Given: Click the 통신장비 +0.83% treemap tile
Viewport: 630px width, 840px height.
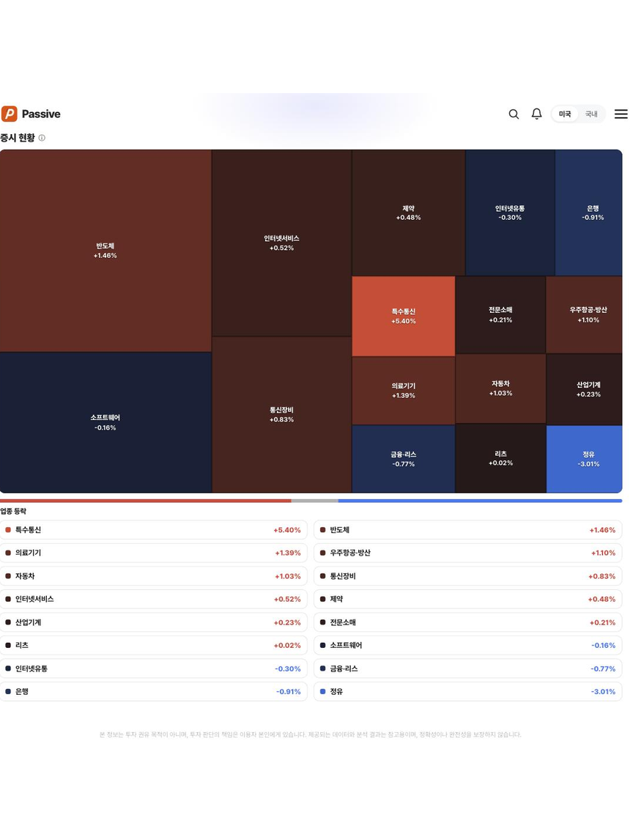Looking at the screenshot, I should tap(281, 415).
